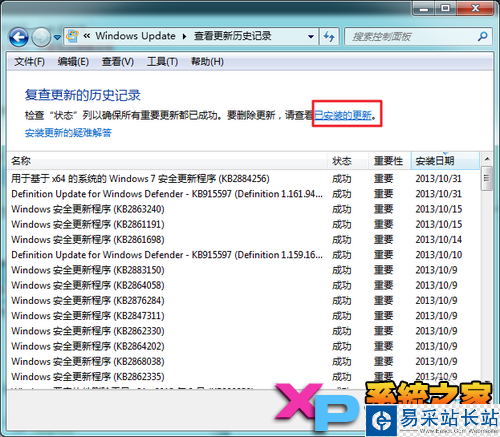Select Defender Definition 1.161.94 update row

point(244,194)
